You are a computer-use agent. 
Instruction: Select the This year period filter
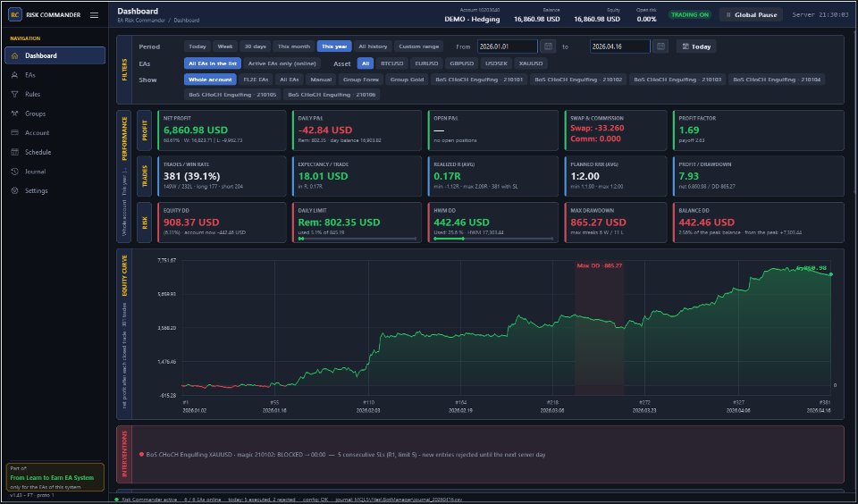coord(334,46)
